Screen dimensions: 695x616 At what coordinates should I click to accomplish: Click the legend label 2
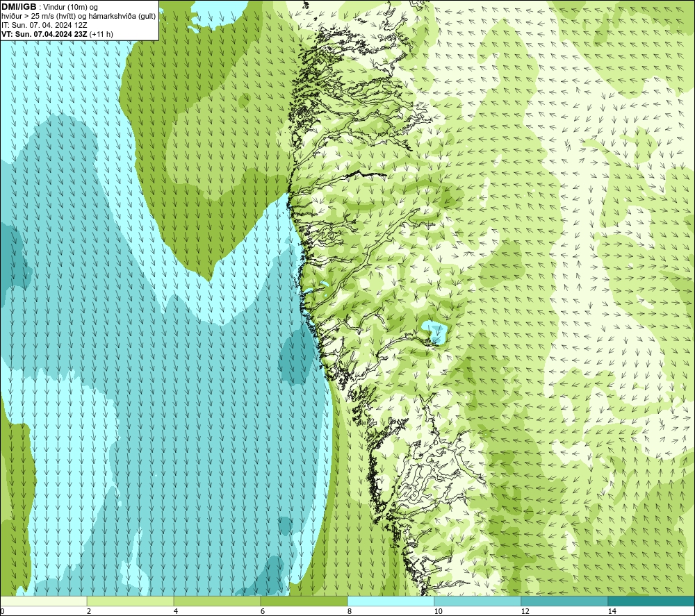pos(89,612)
